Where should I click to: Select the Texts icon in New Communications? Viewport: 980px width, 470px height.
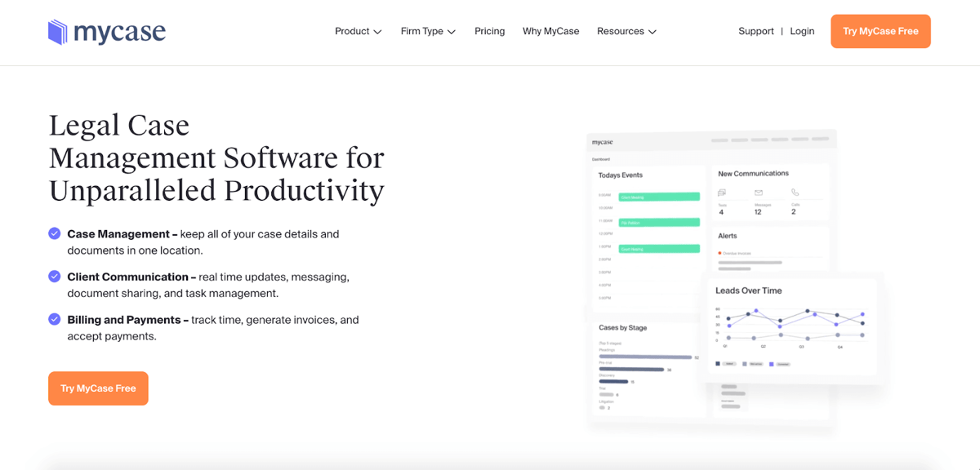coord(721,192)
